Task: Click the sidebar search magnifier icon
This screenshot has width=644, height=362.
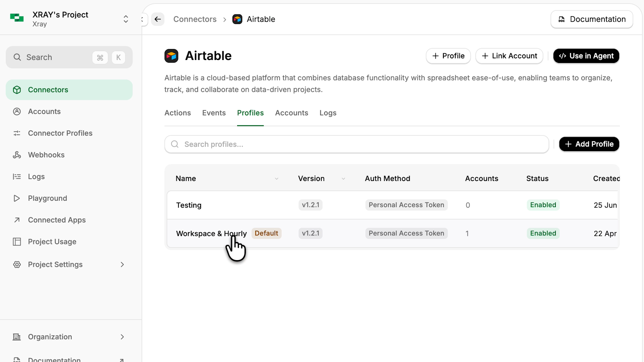Action: point(17,57)
